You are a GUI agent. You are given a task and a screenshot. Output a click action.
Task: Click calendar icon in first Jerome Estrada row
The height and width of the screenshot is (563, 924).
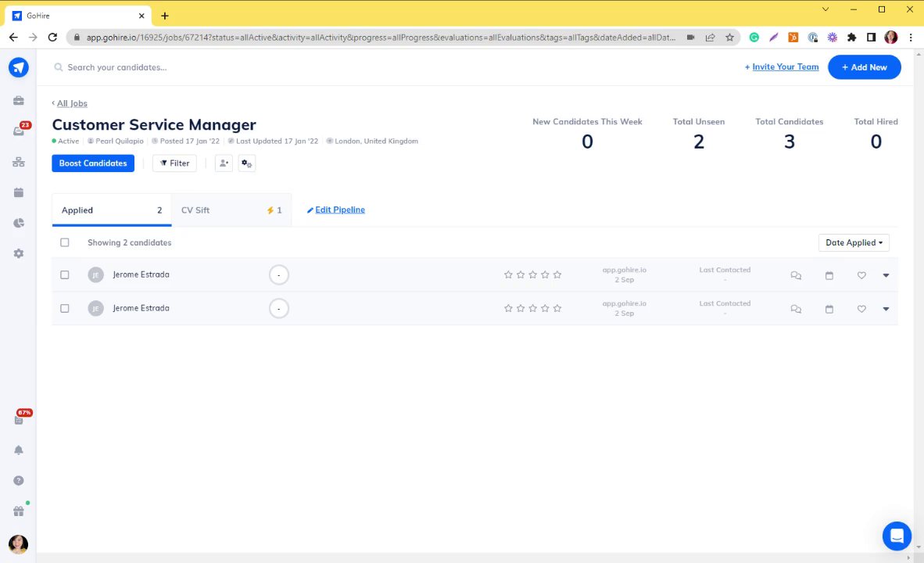coord(829,275)
